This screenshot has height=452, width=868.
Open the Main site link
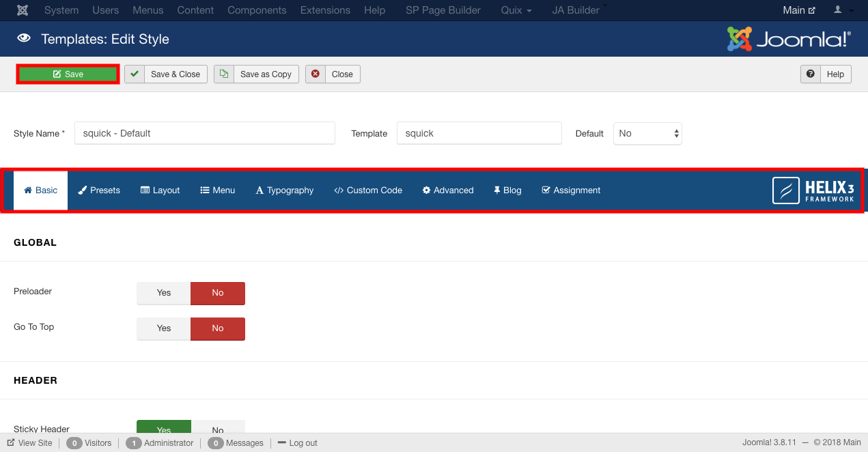coord(799,10)
